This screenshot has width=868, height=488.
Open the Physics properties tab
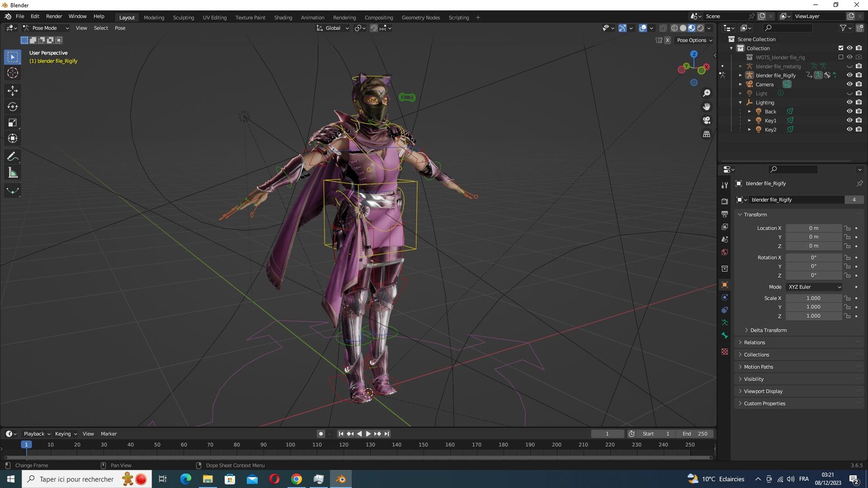tap(724, 297)
